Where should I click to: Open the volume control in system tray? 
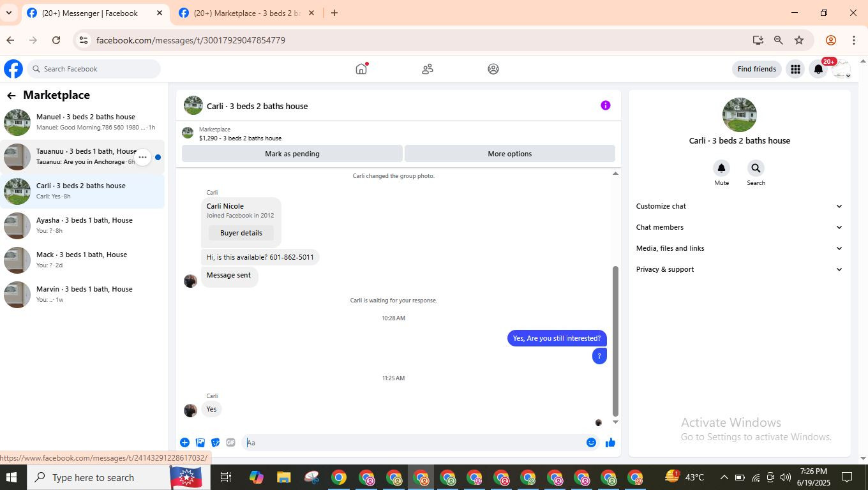click(x=785, y=477)
